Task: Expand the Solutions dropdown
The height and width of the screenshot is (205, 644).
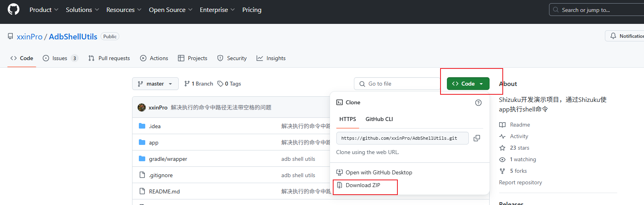Action: (x=82, y=10)
